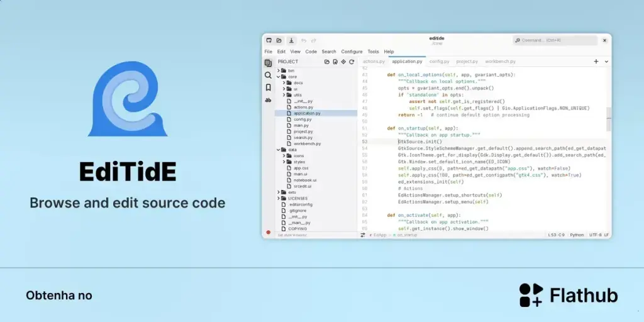Expand the utils folder

tap(284, 95)
